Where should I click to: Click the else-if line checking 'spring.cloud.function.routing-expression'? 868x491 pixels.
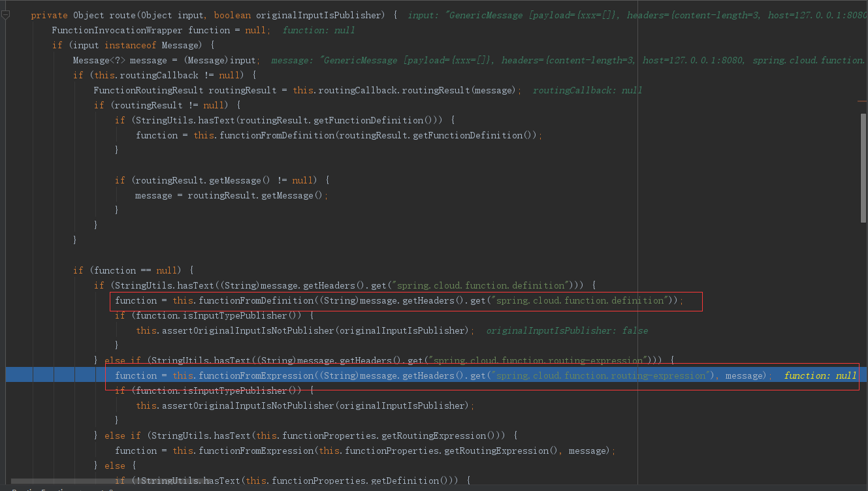tap(383, 360)
